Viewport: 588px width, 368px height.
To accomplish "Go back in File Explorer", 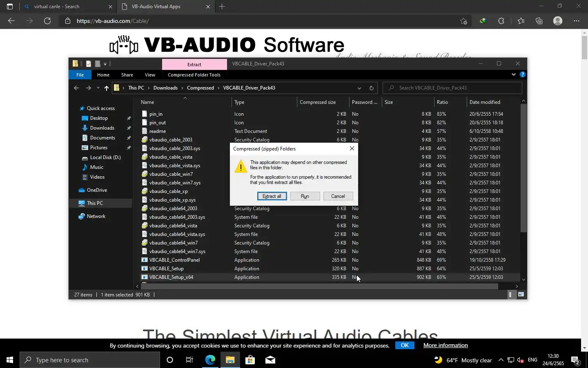I will (x=76, y=88).
